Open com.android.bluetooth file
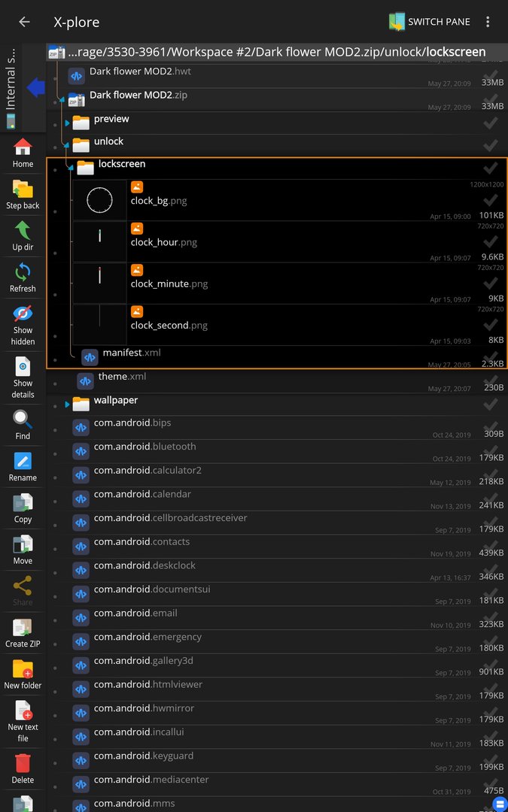 click(x=277, y=452)
